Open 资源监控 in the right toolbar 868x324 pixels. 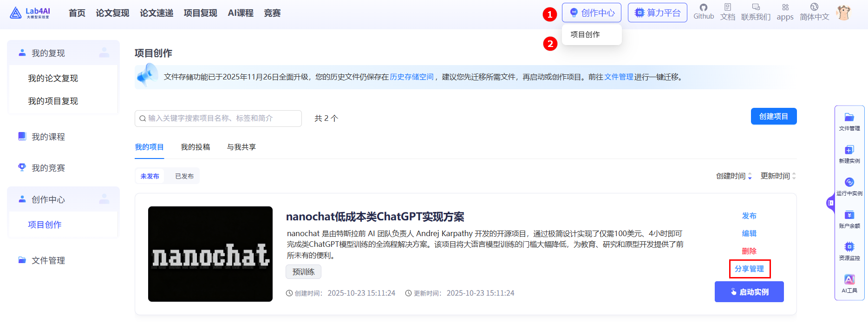(849, 251)
